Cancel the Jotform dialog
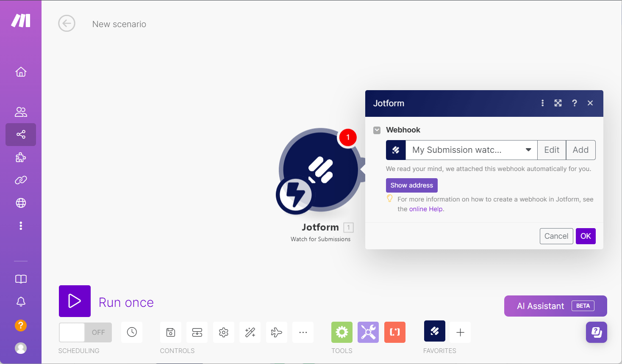 pos(556,236)
